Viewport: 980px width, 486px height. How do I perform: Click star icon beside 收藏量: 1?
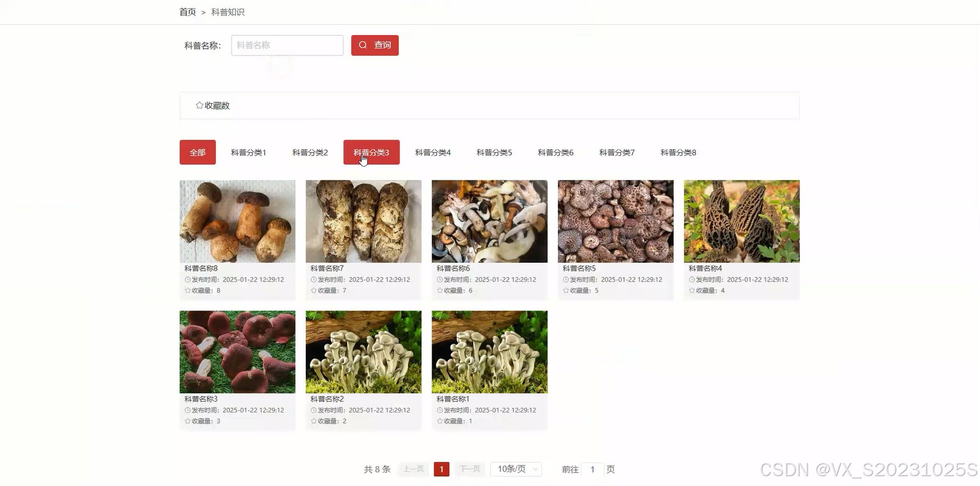click(440, 421)
